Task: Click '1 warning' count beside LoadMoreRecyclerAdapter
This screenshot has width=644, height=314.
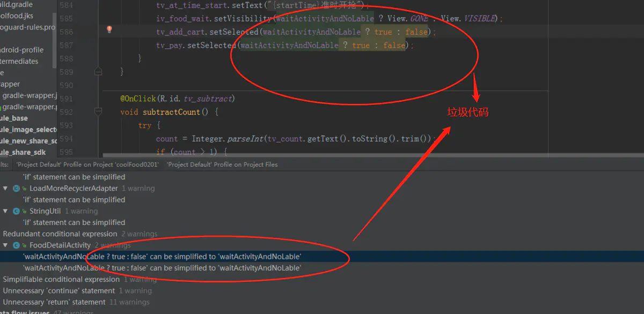Action: (x=138, y=189)
